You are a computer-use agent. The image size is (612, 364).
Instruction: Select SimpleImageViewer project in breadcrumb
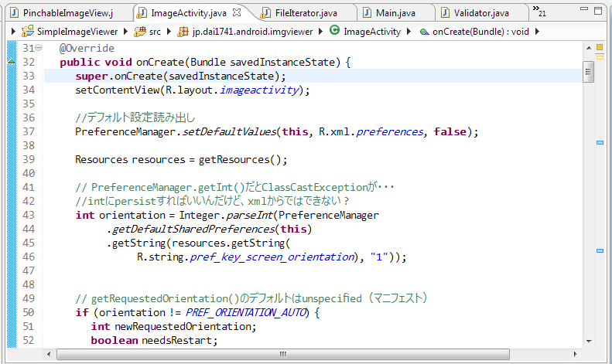[x=77, y=32]
